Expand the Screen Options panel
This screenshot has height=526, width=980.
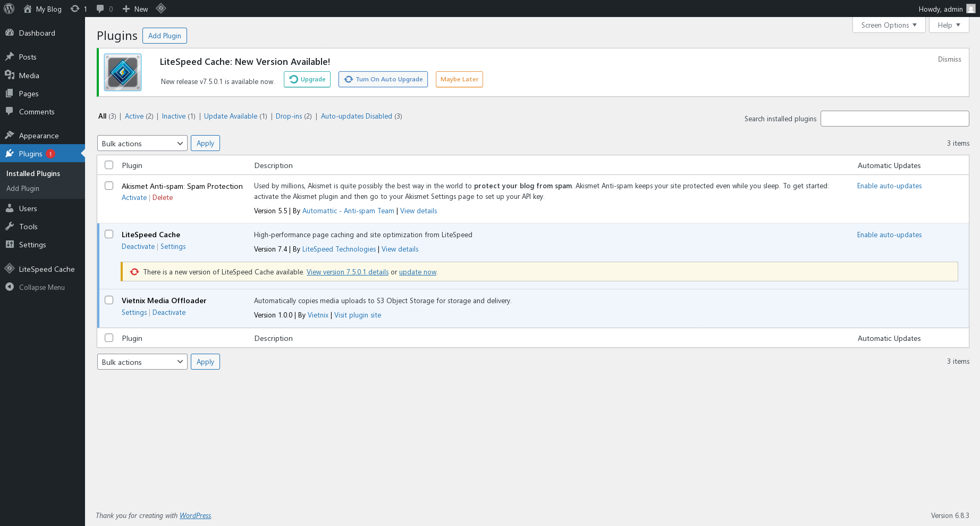point(888,24)
